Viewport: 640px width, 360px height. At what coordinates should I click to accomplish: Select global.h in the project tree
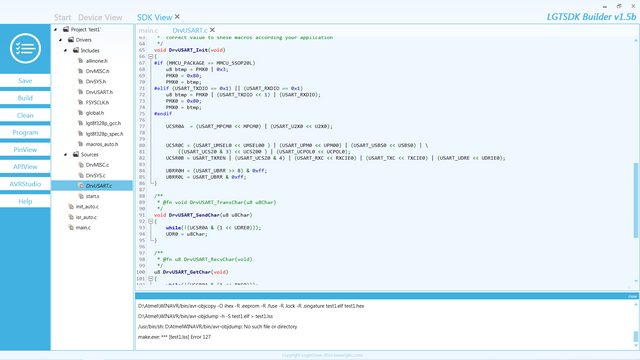pyautogui.click(x=95, y=113)
